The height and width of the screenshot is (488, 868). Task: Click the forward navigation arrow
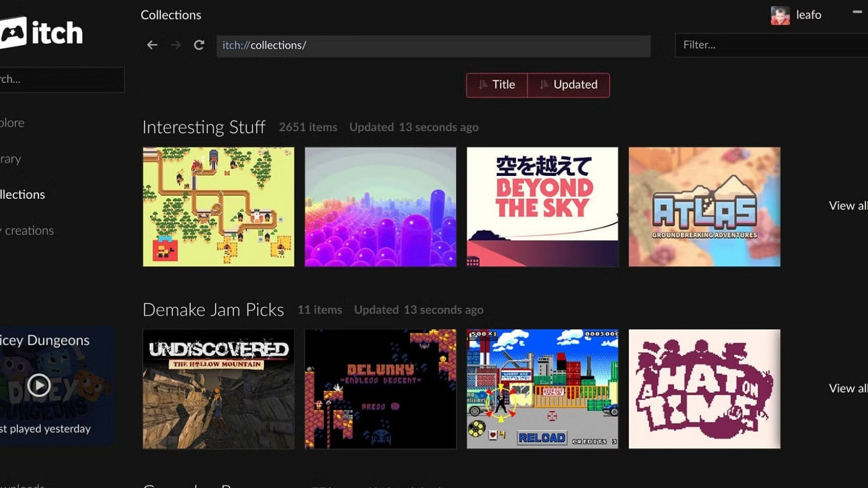(175, 45)
